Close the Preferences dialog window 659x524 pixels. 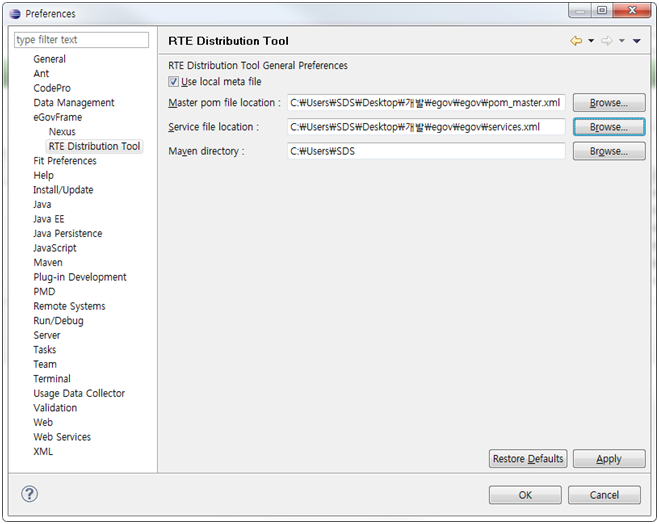tap(634, 11)
